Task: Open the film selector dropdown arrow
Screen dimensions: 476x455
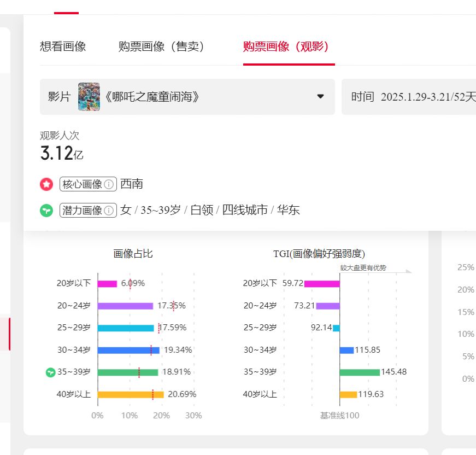Action: click(x=320, y=97)
